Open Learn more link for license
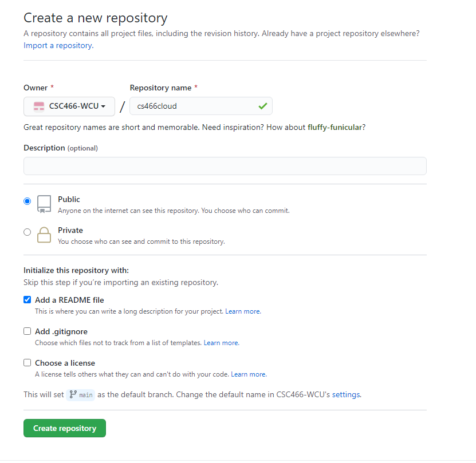This screenshot has width=476, height=463. (x=248, y=374)
